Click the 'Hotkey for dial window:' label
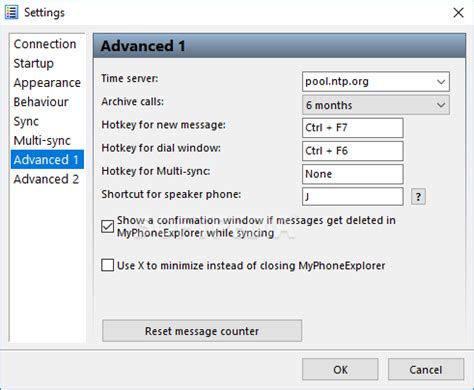The image size is (474, 390). tap(161, 148)
